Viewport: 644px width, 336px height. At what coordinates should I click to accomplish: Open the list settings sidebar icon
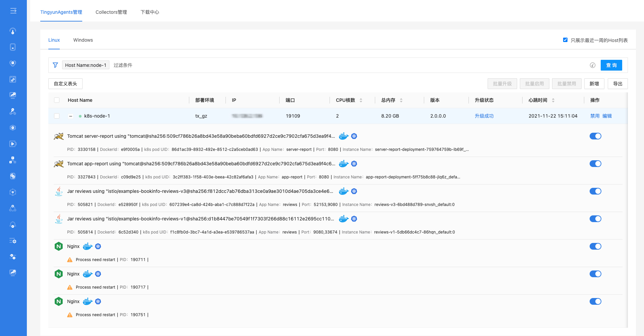[13, 241]
